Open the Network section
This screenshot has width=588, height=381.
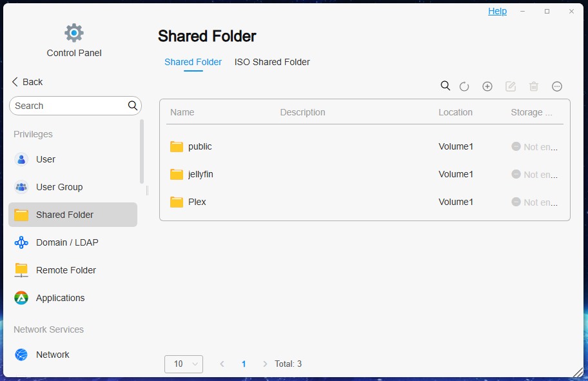[73, 355]
